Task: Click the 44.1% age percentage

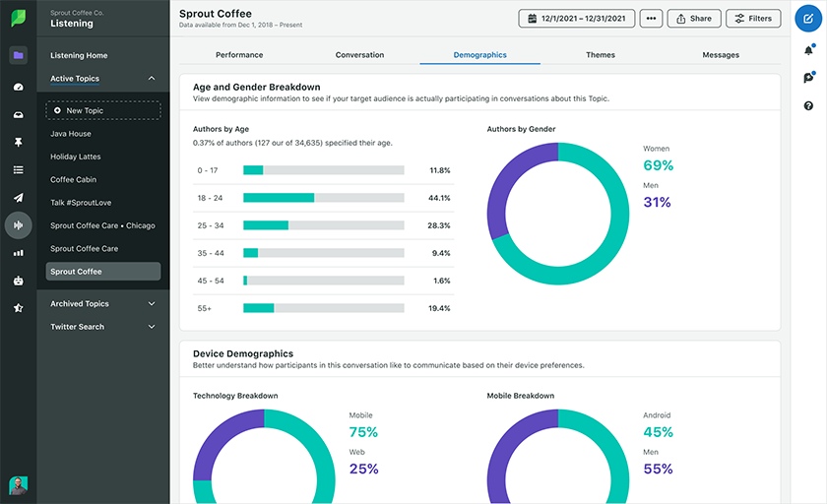Action: point(439,198)
